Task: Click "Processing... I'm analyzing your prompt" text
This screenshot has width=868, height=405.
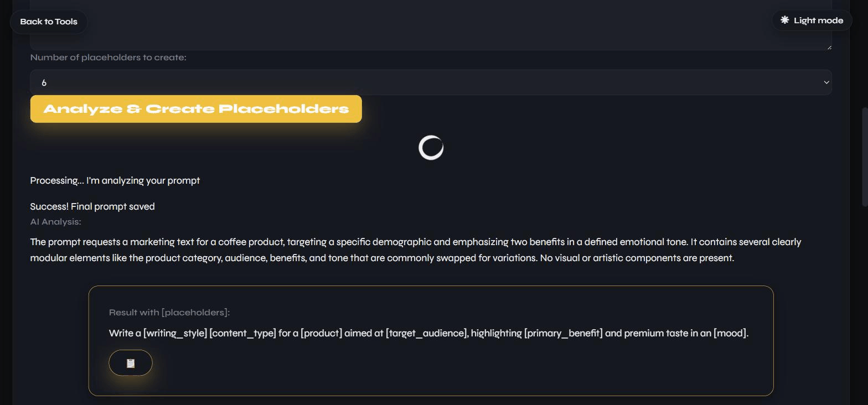Action: [115, 180]
